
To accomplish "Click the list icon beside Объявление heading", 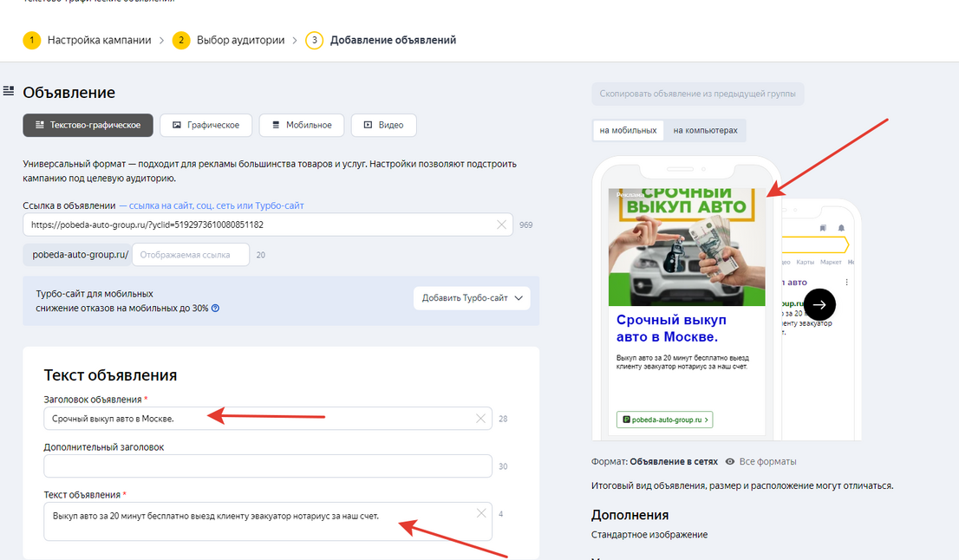I will tap(9, 91).
